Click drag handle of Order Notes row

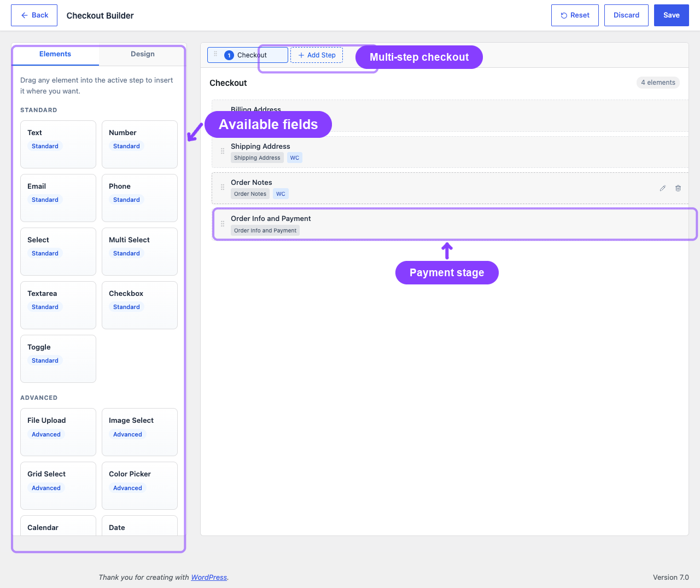[x=223, y=187]
